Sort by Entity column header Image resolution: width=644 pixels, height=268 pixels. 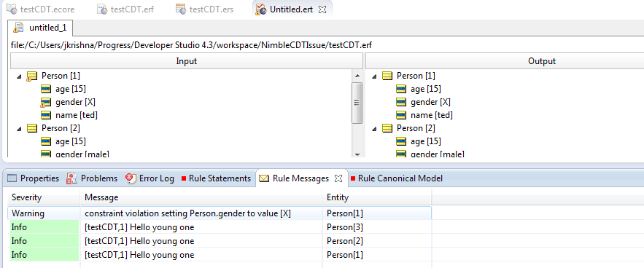(x=377, y=197)
